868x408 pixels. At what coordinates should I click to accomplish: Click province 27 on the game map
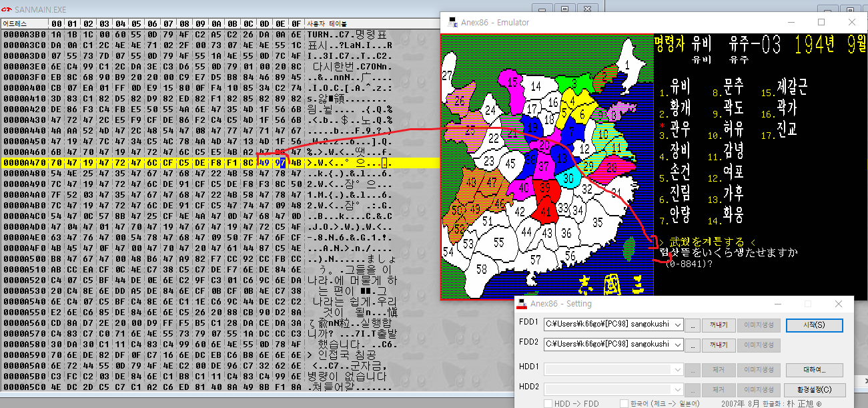click(x=447, y=75)
